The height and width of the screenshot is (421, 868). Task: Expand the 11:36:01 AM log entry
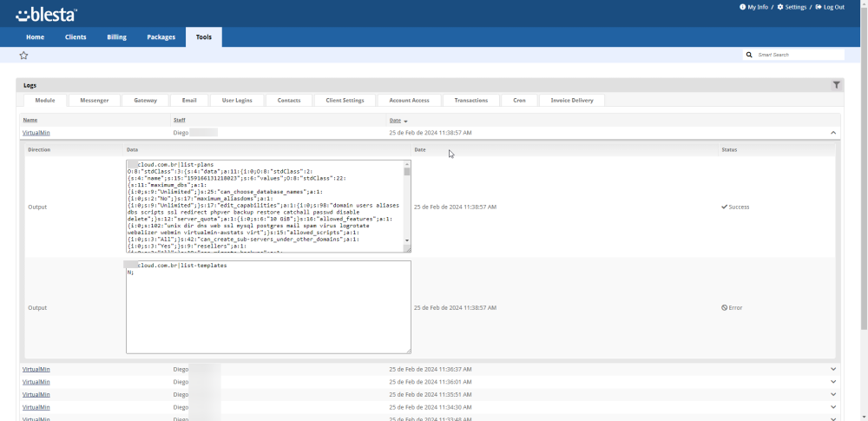[833, 382]
